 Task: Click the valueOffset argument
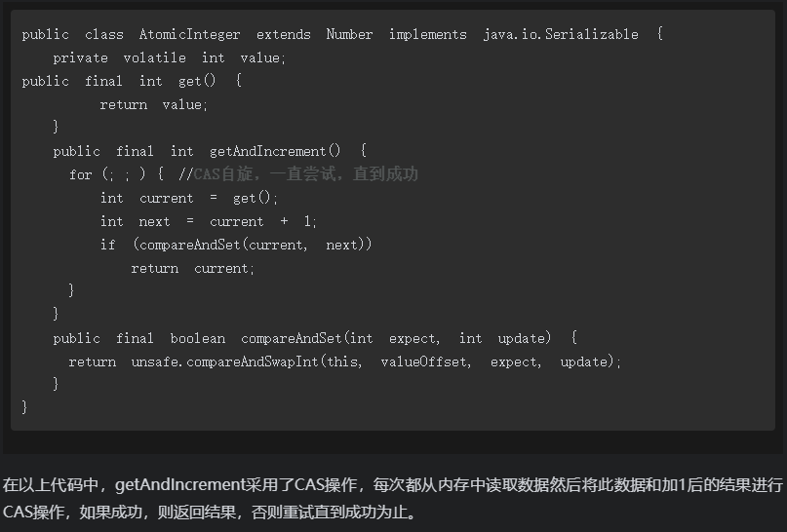click(425, 362)
